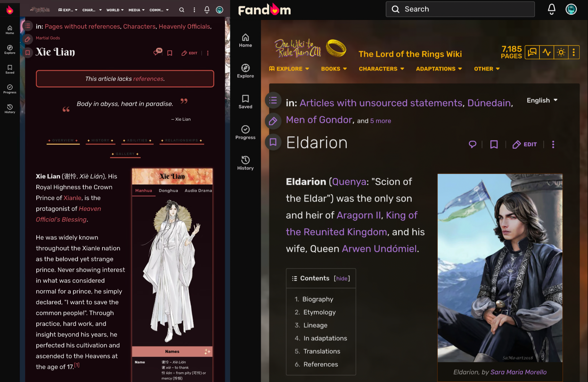
Task: Toggle bookmark next to Eldarion EDIT button
Action: pos(494,144)
